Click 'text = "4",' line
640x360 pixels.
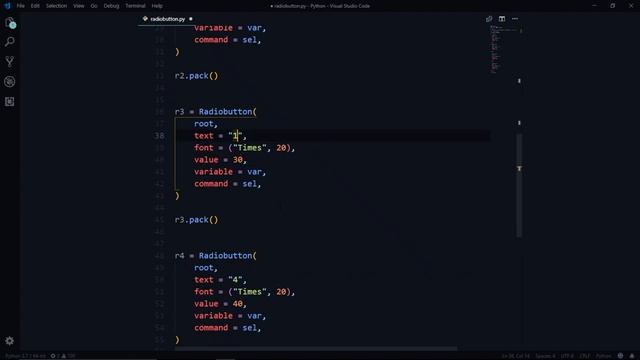coord(220,280)
